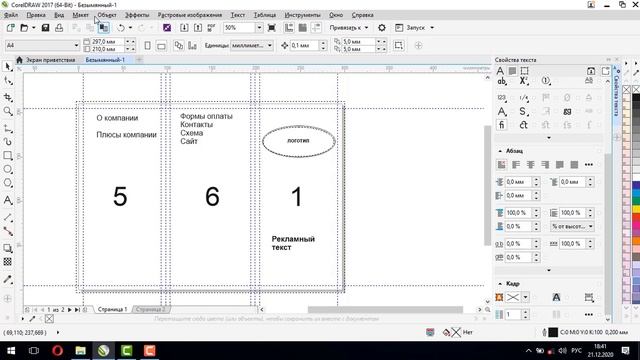Select the Drop Shadow tool

[x=8, y=248]
